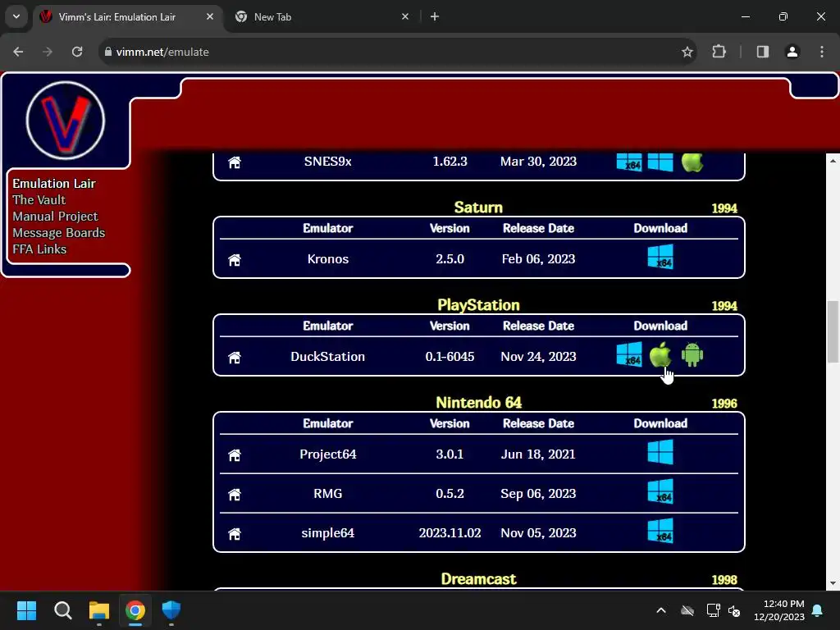Download RMG Windows x64 build
The height and width of the screenshot is (630, 840).
coord(660,491)
